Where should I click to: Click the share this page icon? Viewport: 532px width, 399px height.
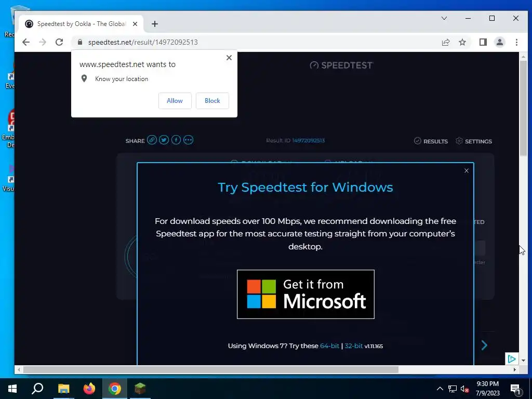(x=445, y=42)
